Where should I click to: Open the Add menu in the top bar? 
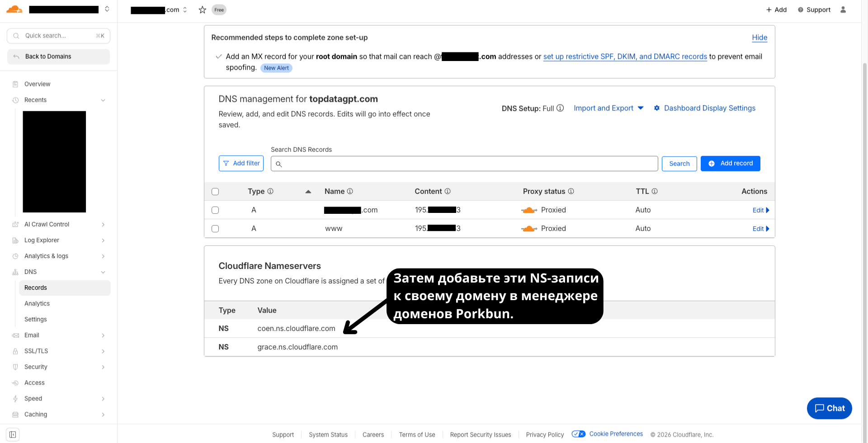[x=776, y=9]
